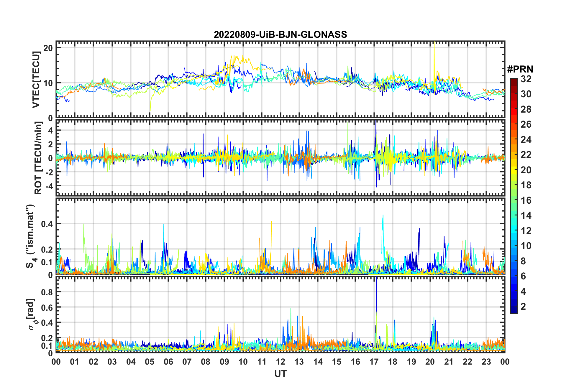Click the #PRN colorbar title
This screenshot has height=392, width=561.
click(x=520, y=69)
